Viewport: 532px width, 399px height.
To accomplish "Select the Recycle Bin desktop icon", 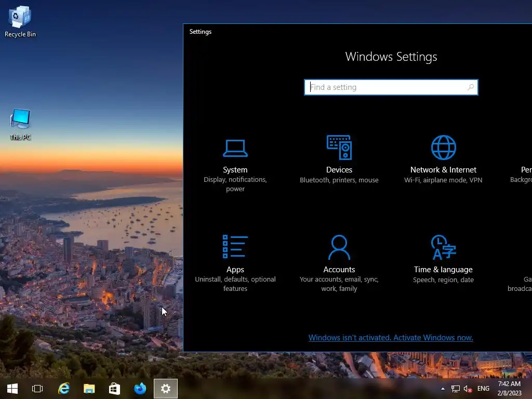I will pos(20,21).
